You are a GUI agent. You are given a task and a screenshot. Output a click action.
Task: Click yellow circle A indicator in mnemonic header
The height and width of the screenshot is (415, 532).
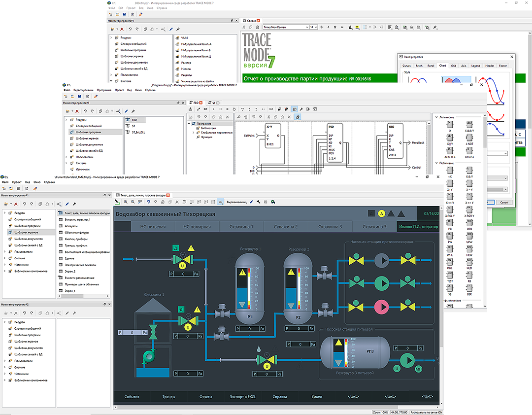381,213
